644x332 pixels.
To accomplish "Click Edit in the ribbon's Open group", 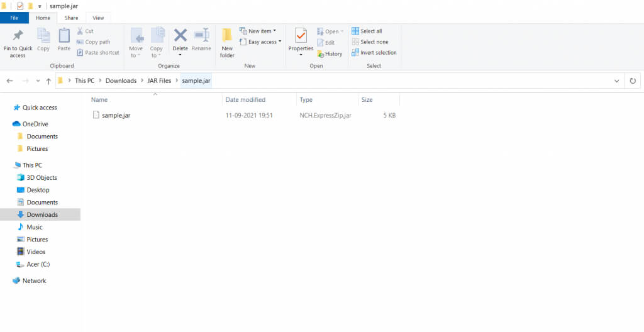I will click(x=326, y=43).
